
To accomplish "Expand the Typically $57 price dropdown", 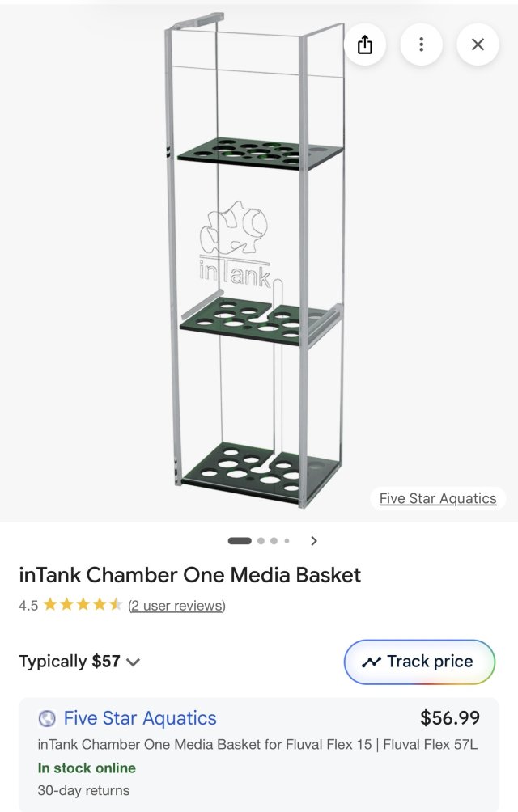I will coord(134,662).
